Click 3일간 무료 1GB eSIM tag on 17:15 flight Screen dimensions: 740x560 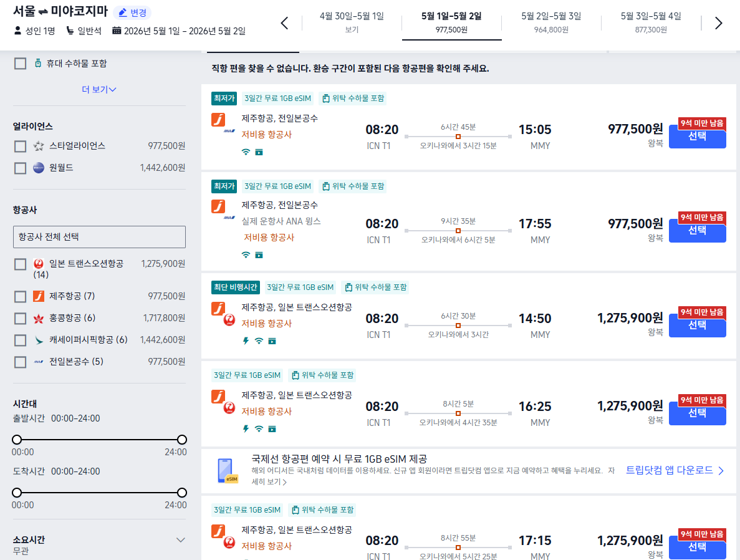pyautogui.click(x=247, y=510)
